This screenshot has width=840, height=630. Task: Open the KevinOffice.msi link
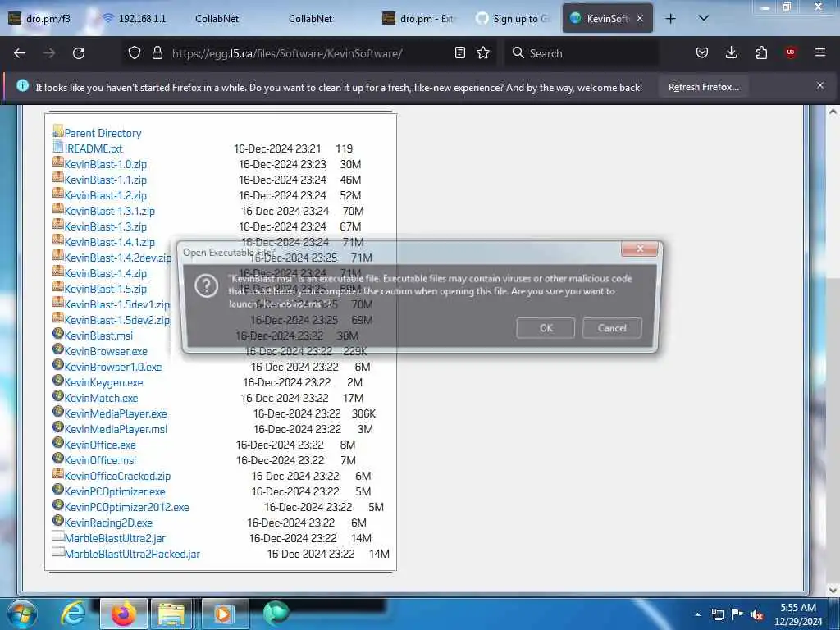click(x=100, y=459)
